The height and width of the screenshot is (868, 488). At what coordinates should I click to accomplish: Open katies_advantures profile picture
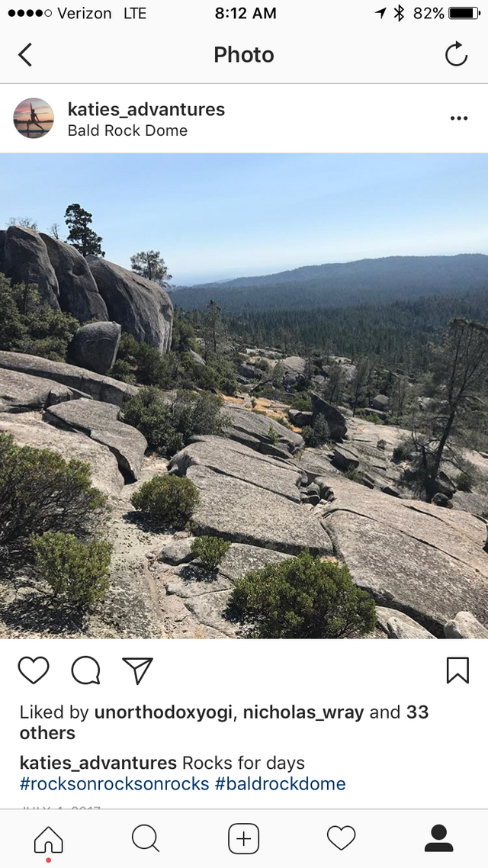coord(34,118)
